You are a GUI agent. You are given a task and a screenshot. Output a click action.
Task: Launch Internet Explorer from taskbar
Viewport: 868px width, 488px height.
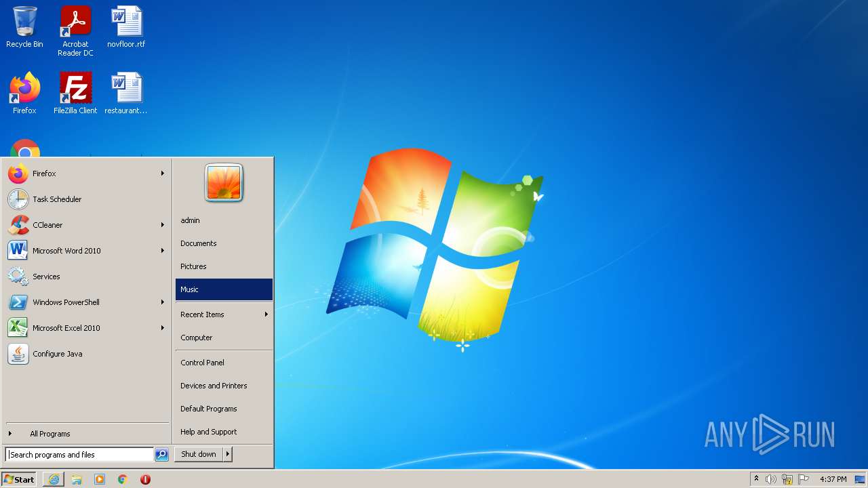click(x=54, y=479)
